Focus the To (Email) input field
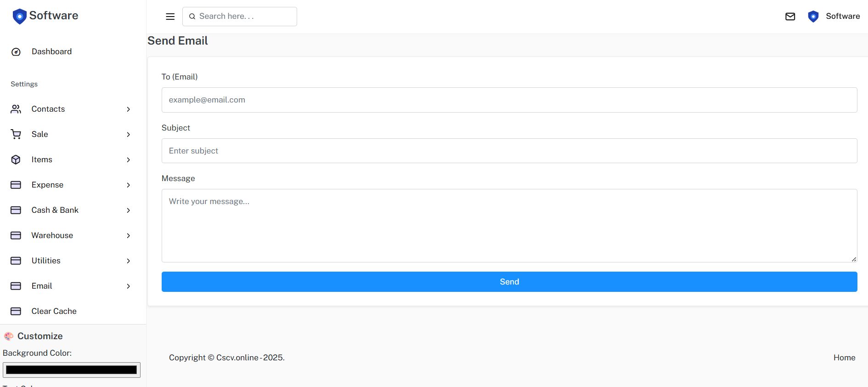Viewport: 868px width, 387px height. tap(509, 100)
